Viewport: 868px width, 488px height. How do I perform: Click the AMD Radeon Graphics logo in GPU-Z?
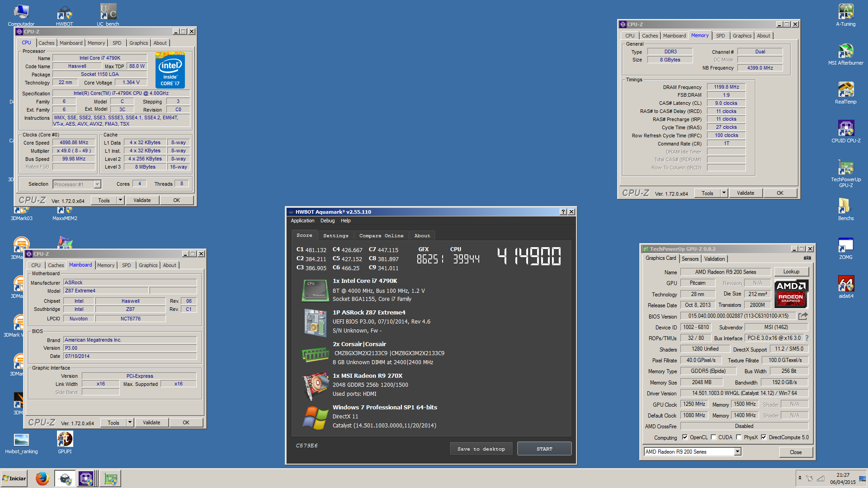click(791, 293)
